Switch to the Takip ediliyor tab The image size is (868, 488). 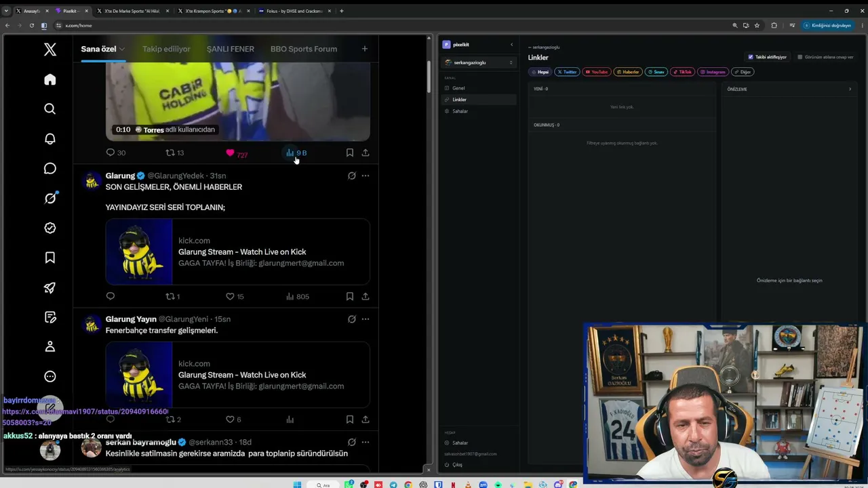(x=166, y=49)
